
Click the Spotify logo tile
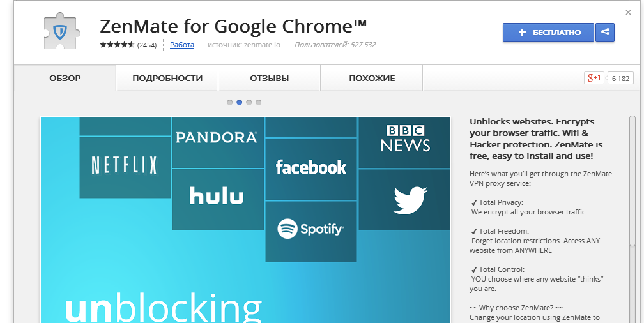[x=311, y=231]
